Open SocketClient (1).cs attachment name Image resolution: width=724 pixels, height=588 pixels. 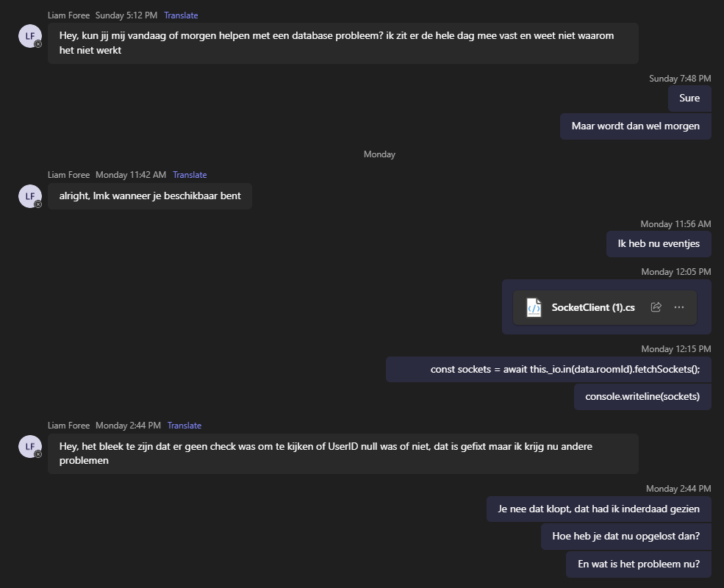pos(593,307)
